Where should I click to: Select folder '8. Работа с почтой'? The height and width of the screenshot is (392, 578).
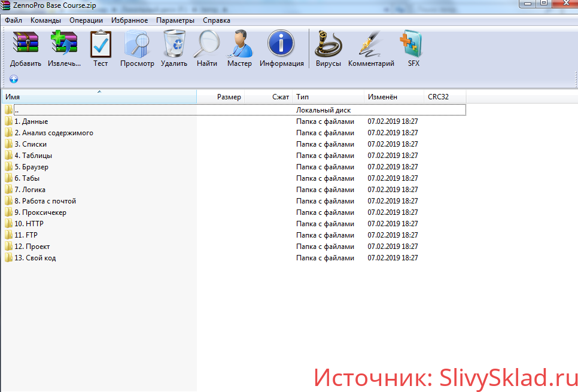coord(45,201)
